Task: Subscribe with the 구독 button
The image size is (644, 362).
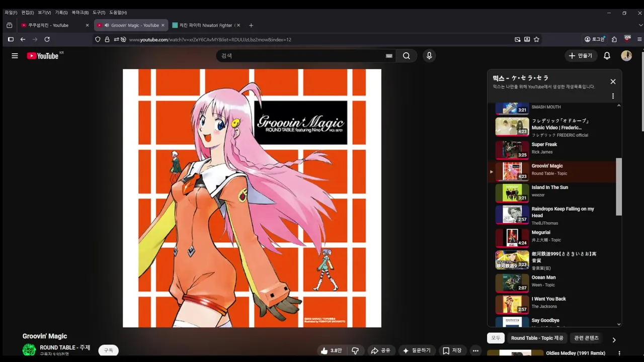Action: [x=109, y=350]
